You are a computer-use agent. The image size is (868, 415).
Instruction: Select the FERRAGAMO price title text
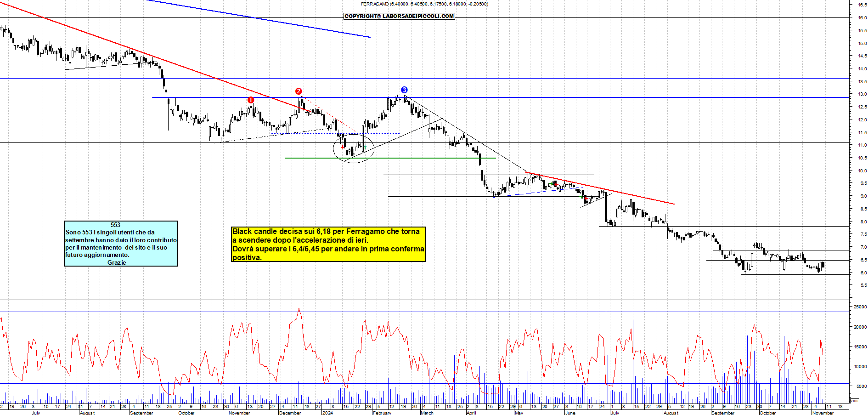coord(424,4)
